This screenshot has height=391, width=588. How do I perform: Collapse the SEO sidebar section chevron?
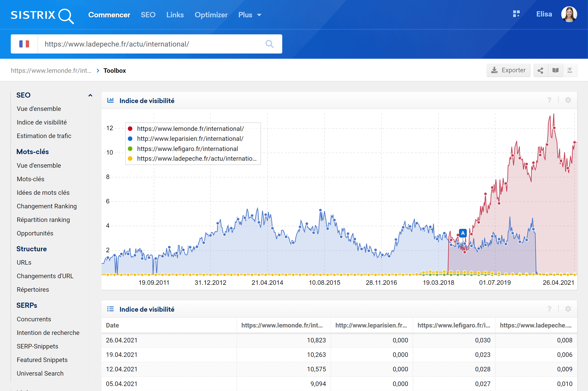click(x=90, y=95)
